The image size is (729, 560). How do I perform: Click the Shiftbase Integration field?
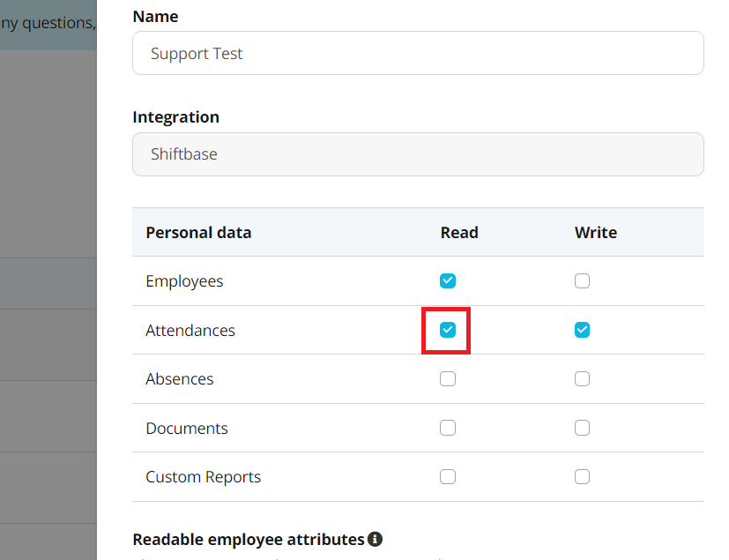click(x=418, y=154)
